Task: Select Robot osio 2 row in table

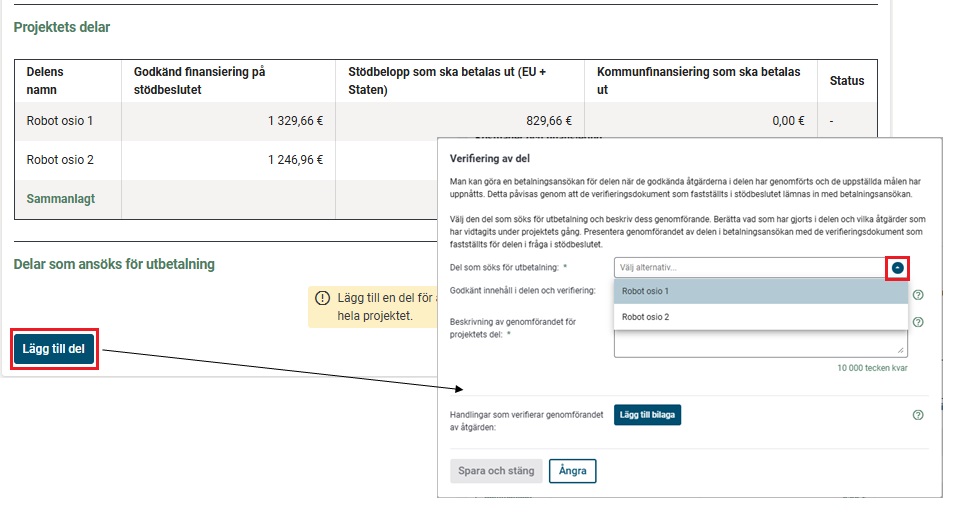Action: point(60,160)
